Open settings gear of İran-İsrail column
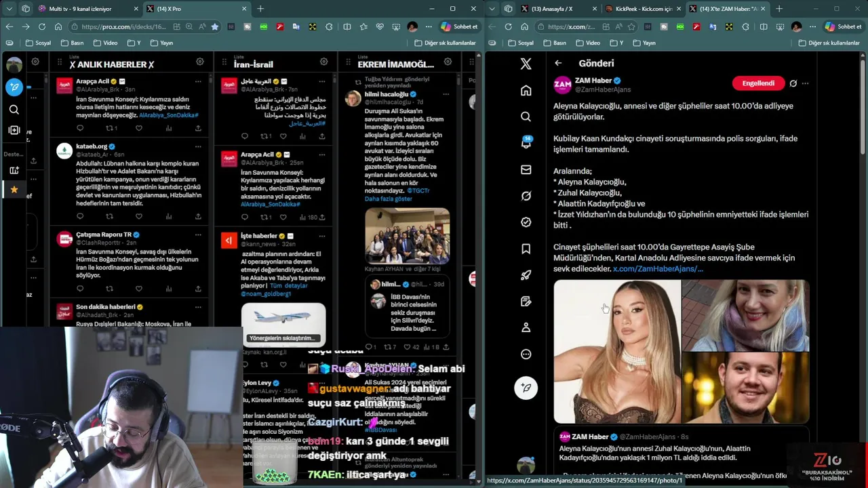868x488 pixels. (x=324, y=62)
